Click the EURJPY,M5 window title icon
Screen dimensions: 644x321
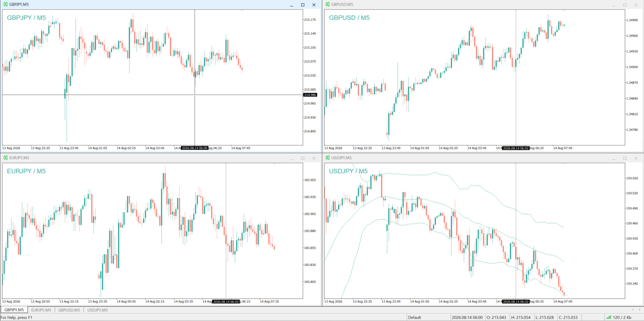(x=5, y=158)
